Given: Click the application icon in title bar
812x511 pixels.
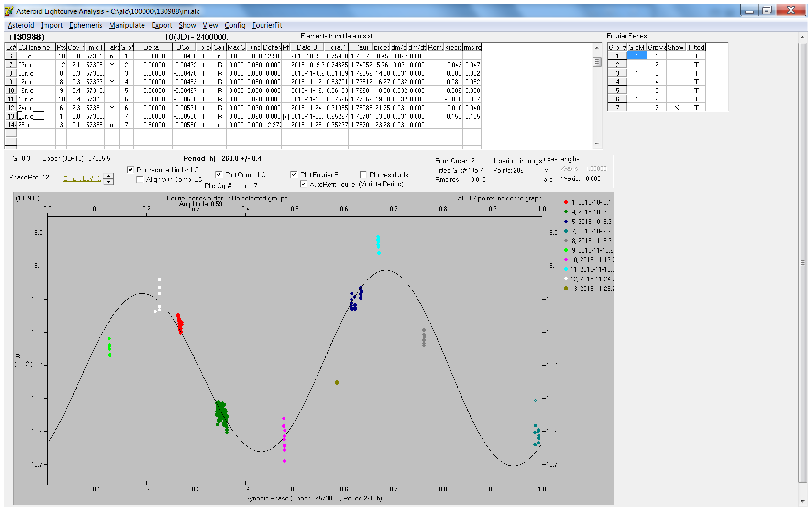Looking at the screenshot, I should (x=9, y=11).
